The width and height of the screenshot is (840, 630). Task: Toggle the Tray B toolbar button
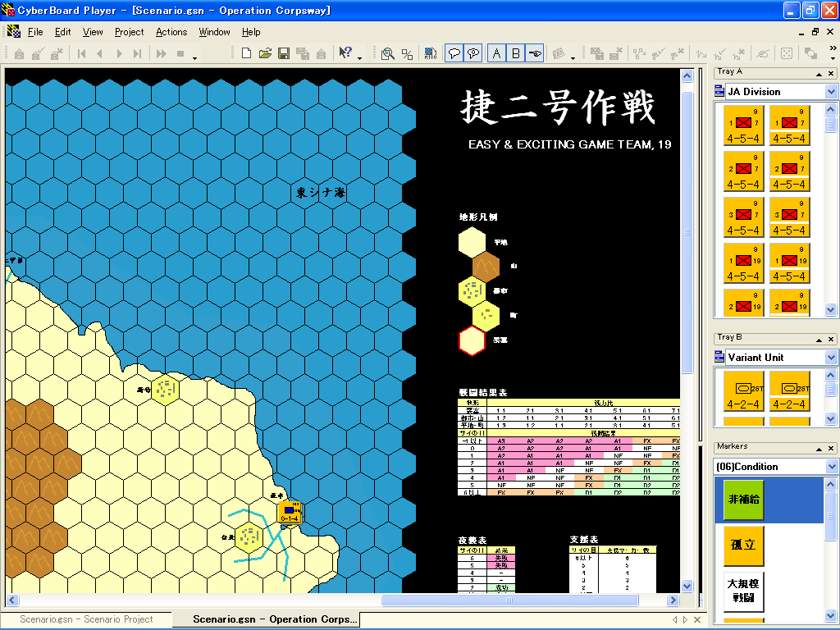(x=516, y=53)
